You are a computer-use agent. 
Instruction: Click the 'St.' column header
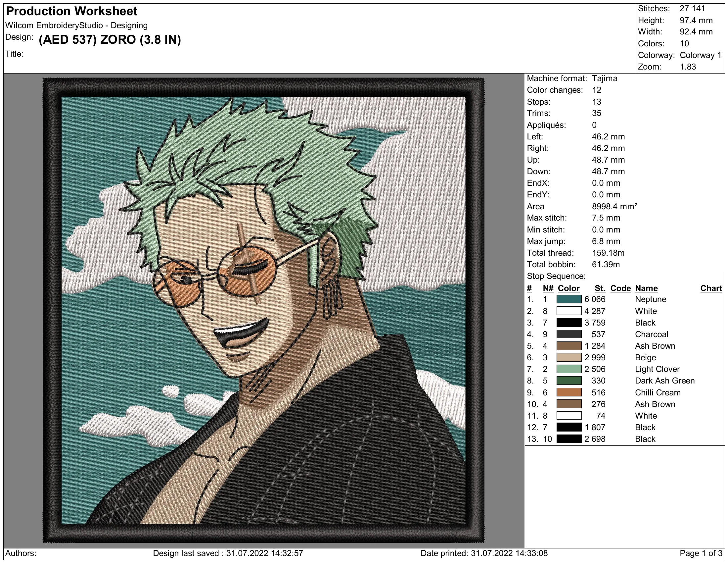click(600, 288)
